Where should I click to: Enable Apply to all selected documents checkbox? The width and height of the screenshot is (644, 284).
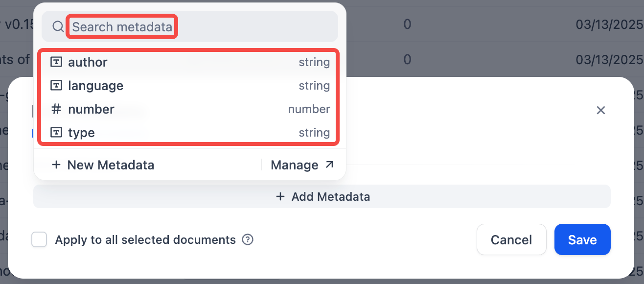point(39,240)
